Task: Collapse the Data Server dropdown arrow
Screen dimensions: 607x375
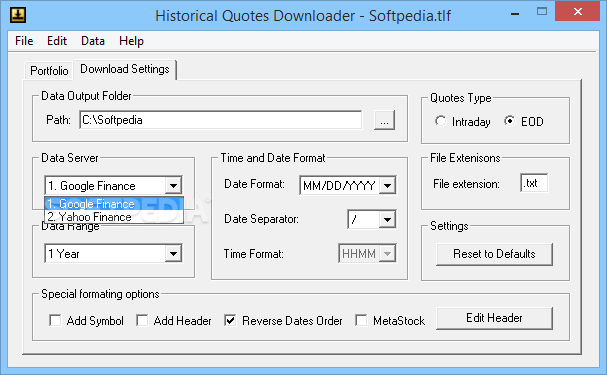Action: click(x=173, y=186)
